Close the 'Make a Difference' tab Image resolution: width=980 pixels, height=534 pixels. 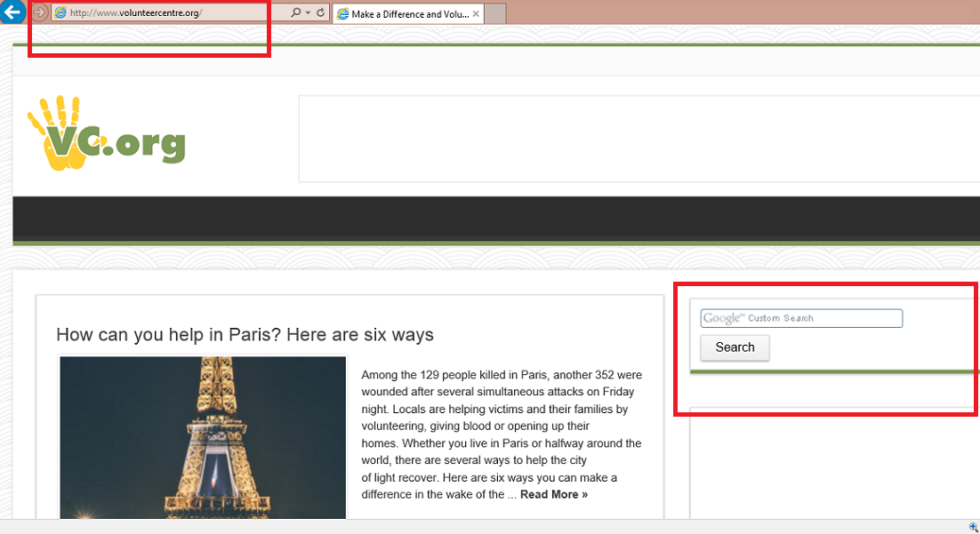[x=476, y=14]
